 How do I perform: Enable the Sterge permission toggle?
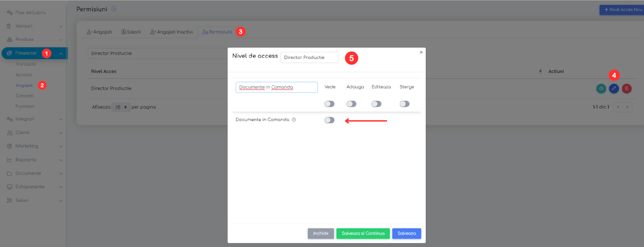tap(405, 104)
